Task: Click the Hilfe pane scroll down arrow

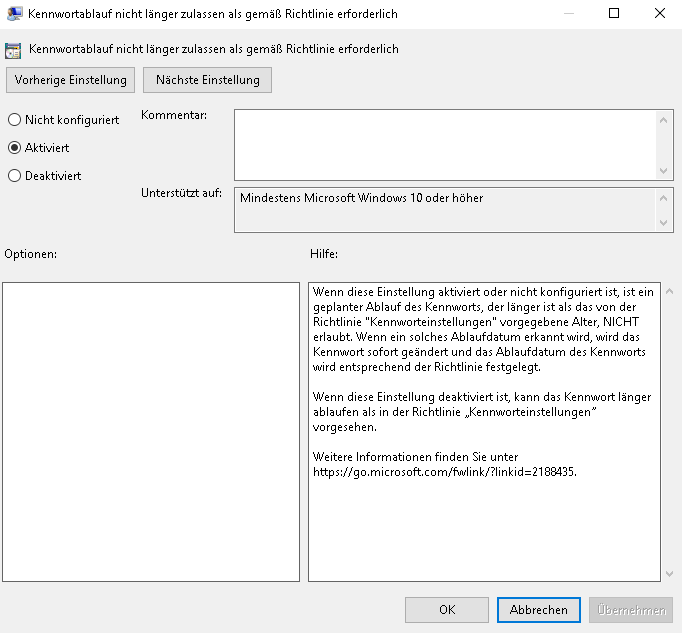Action: point(668,573)
